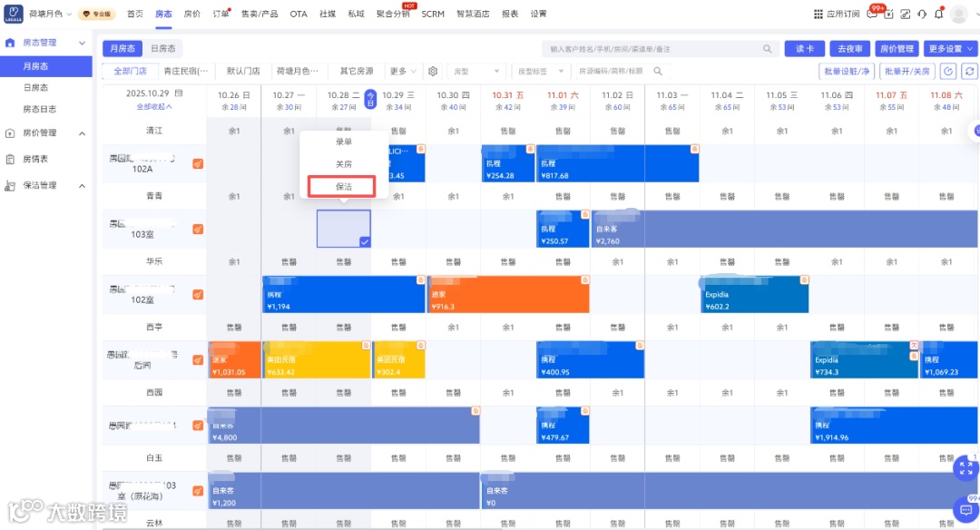
Task: Click the user avatar
Action: pyautogui.click(x=959, y=14)
